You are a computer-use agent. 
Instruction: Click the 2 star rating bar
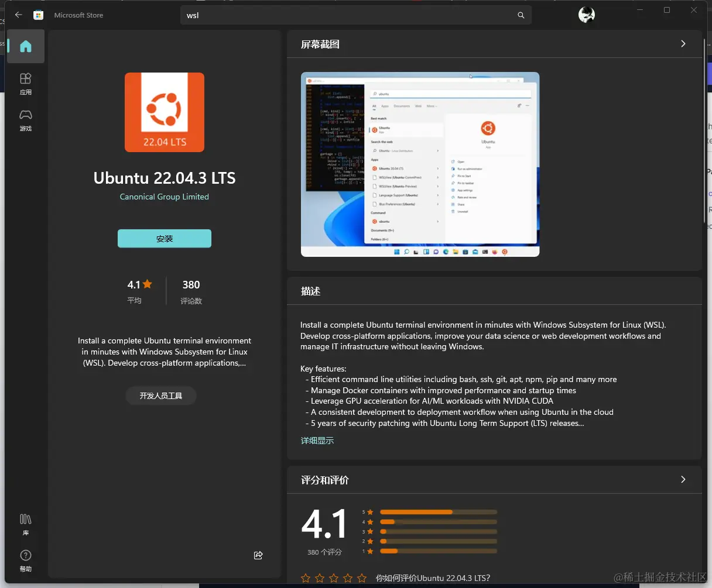438,541
